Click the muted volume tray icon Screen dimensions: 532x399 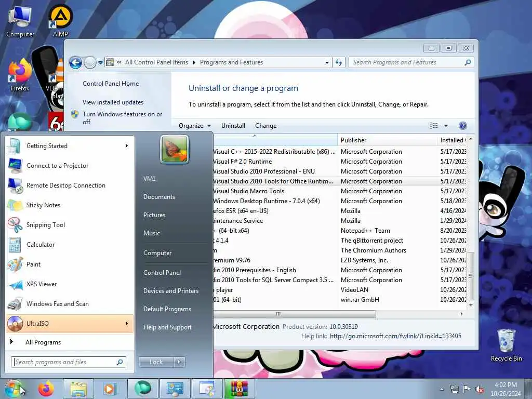(480, 389)
